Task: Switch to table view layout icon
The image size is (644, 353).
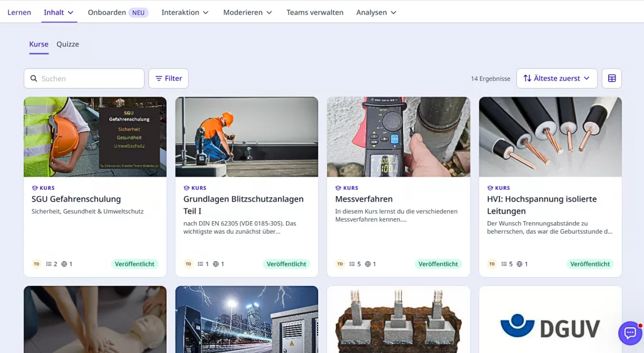Action: 611,79
